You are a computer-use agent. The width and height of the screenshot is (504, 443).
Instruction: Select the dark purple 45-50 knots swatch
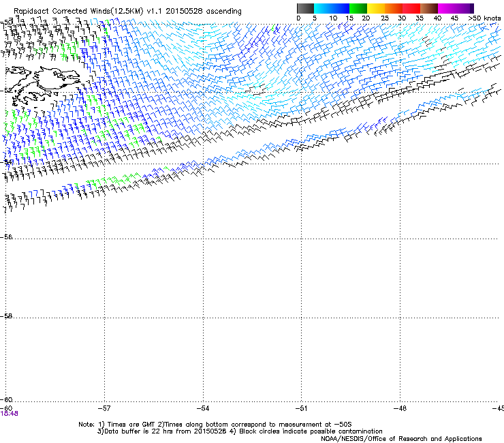(x=464, y=8)
